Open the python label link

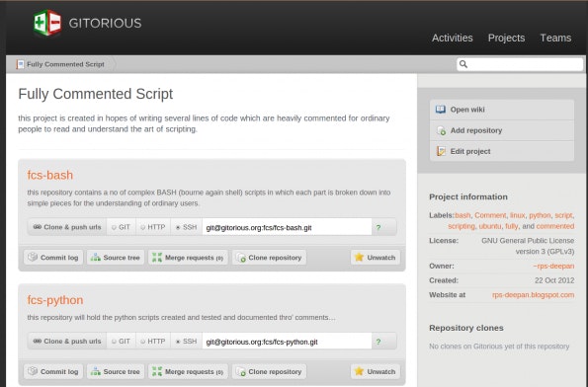[540, 215]
